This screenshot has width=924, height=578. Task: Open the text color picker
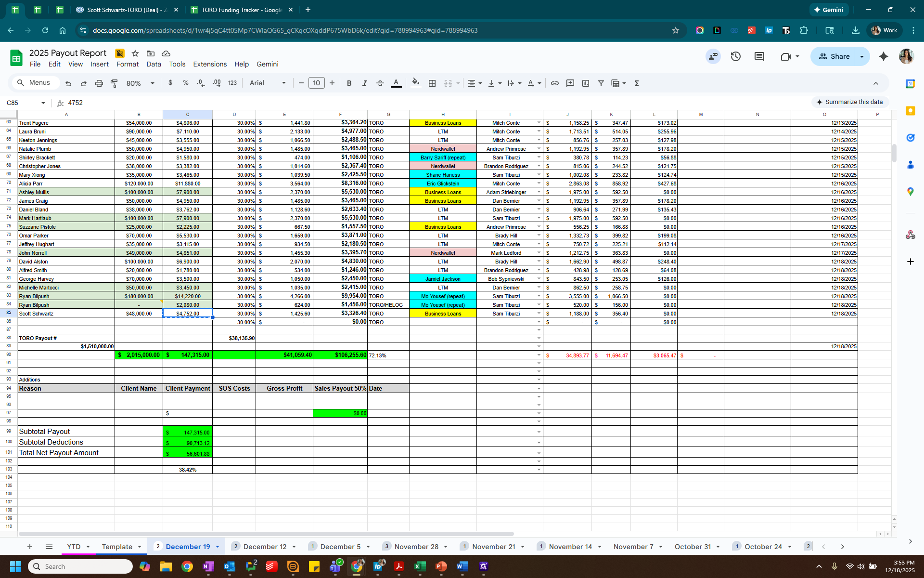(x=396, y=83)
